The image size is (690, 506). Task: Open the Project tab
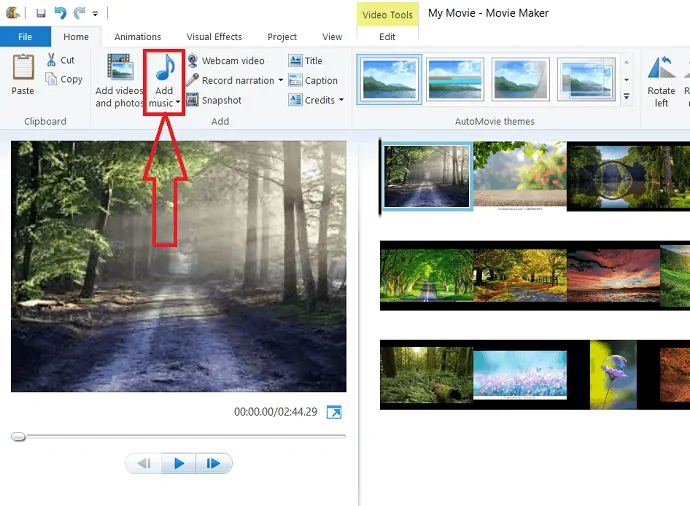[282, 37]
